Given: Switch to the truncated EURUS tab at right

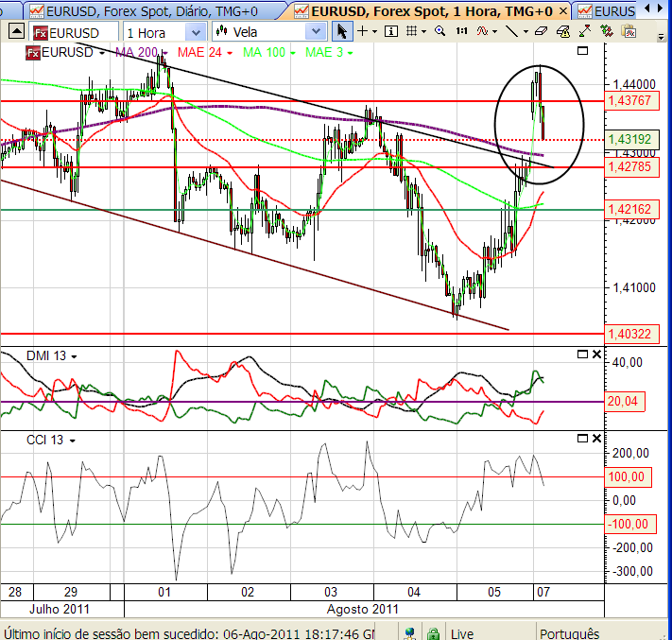Looking at the screenshot, I should (608, 10).
